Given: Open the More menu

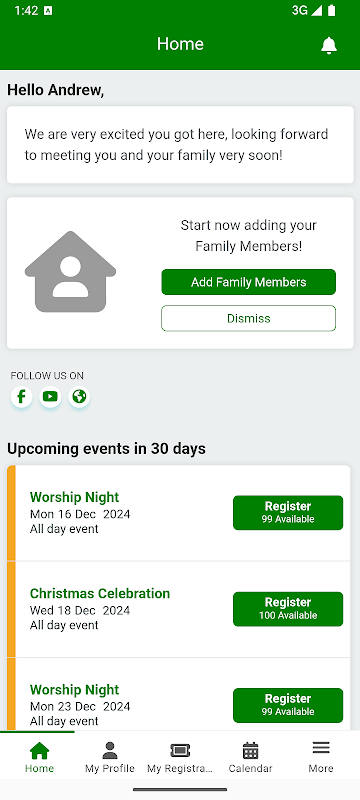Looking at the screenshot, I should pyautogui.click(x=321, y=758).
